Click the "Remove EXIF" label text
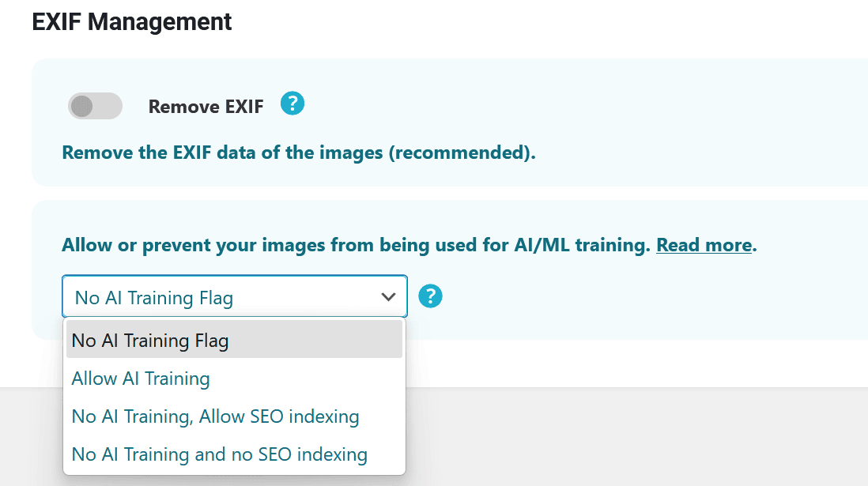Screen dimensions: 868x486 pyautogui.click(x=206, y=107)
